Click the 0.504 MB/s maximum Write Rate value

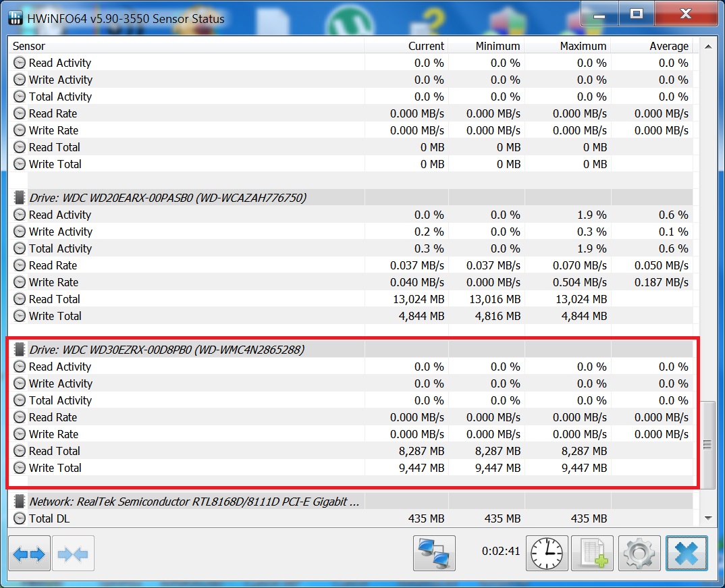pyautogui.click(x=580, y=282)
